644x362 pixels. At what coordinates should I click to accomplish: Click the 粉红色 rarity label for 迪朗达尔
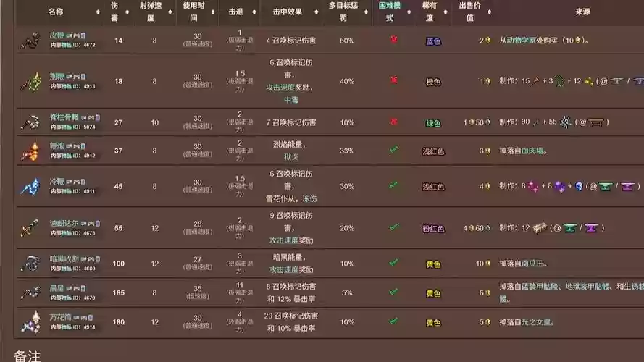coord(433,229)
